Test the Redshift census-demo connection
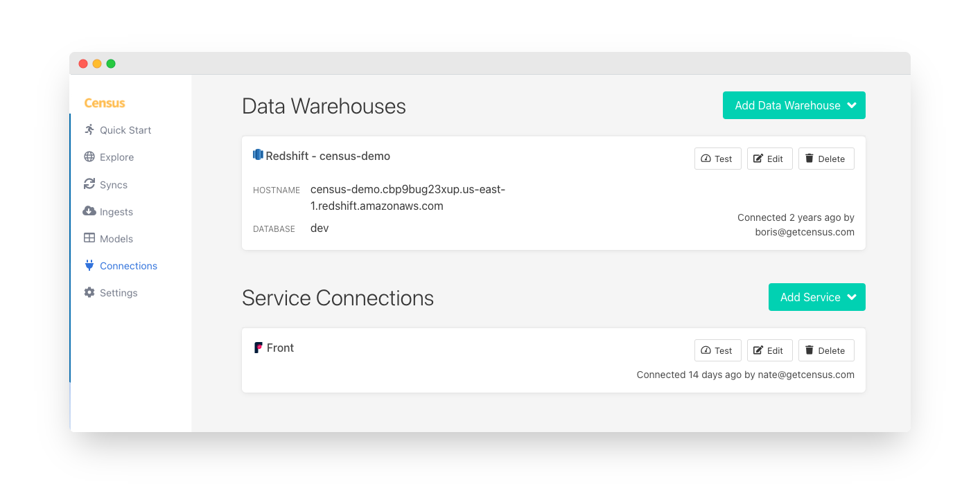This screenshot has width=980, height=484. point(717,159)
